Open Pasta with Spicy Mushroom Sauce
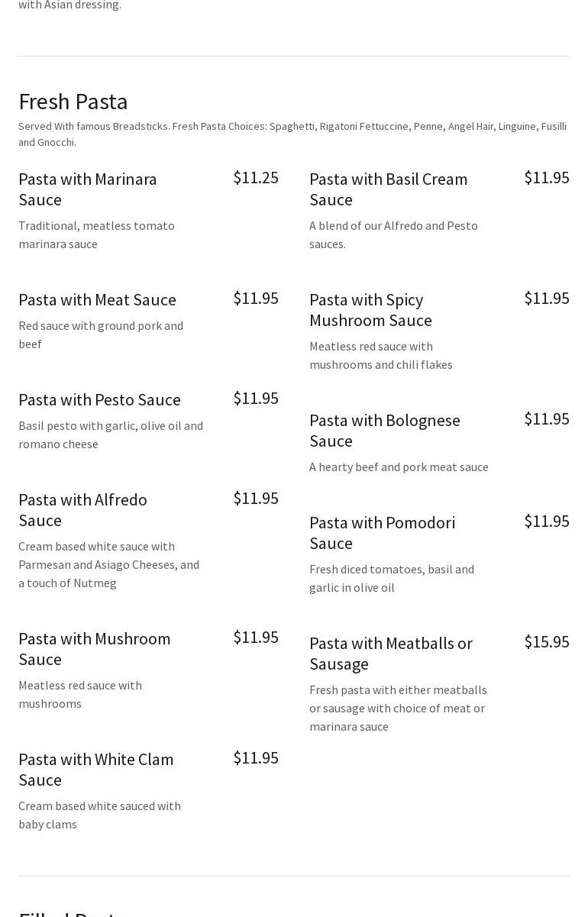This screenshot has height=917, width=588. pyautogui.click(x=370, y=309)
